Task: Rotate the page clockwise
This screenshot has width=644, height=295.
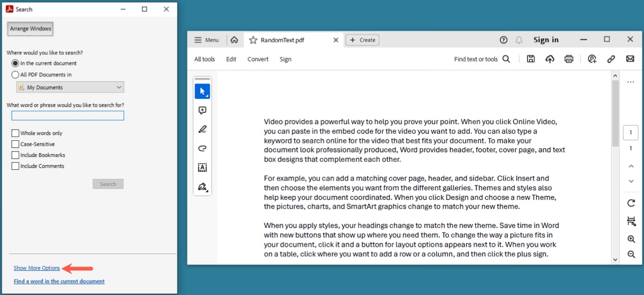Action: [631, 203]
